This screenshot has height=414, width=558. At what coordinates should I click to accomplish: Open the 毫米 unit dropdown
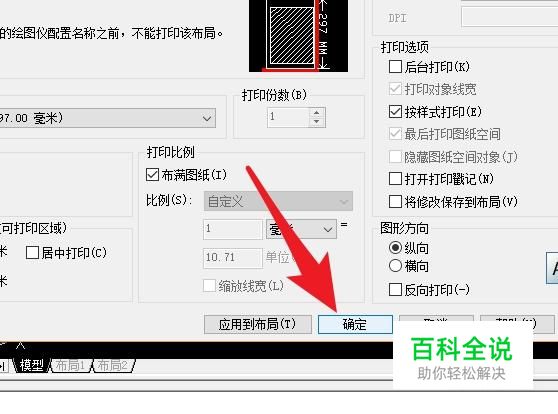click(x=301, y=229)
